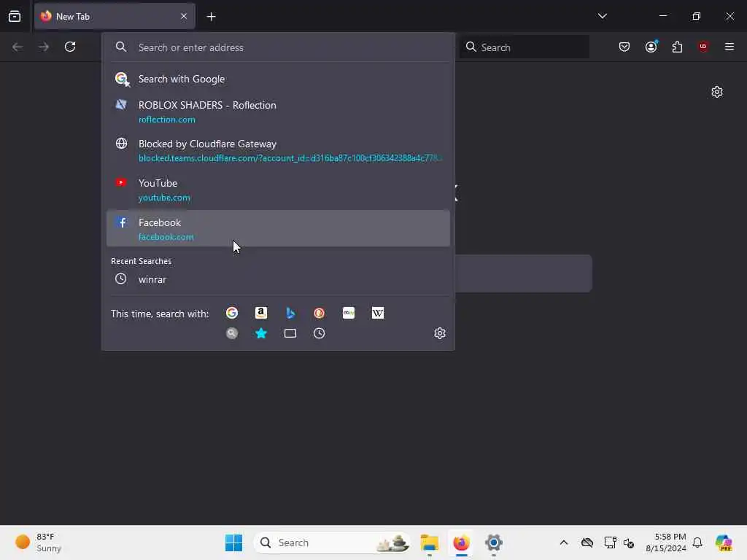Go forward one page
This screenshot has width=747, height=560.
(x=43, y=47)
